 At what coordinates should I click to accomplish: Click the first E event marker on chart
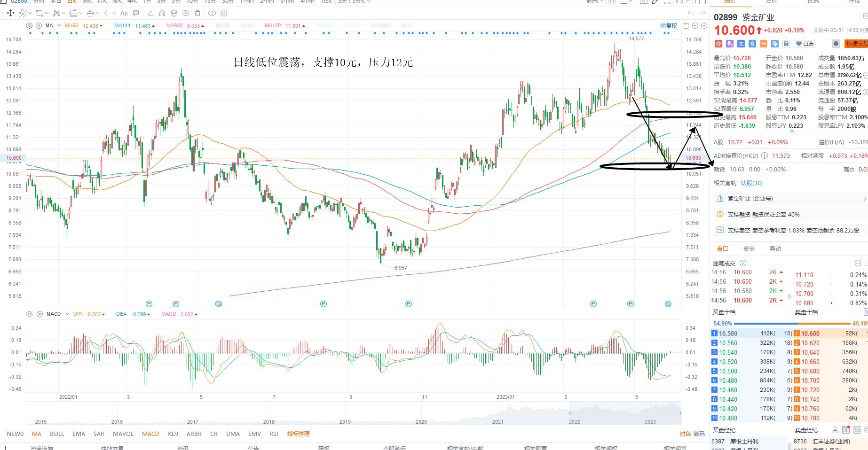[150, 304]
